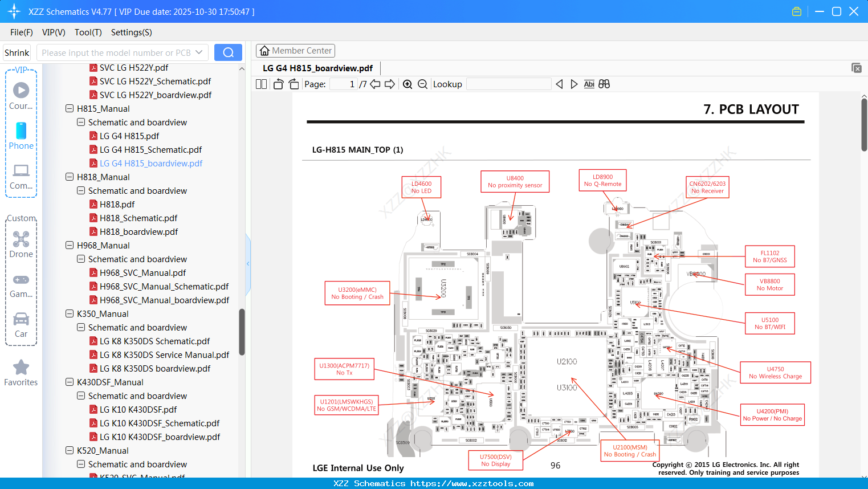Image resolution: width=868 pixels, height=489 pixels.
Task: Click the file tree scroll-up arrow
Action: pos(242,69)
